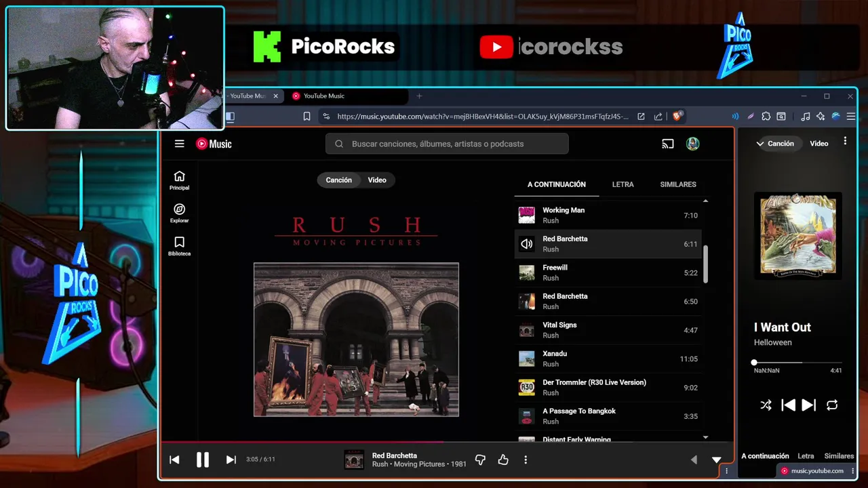Play Xanadu from the queue
The height and width of the screenshot is (488, 868).
coord(608,359)
